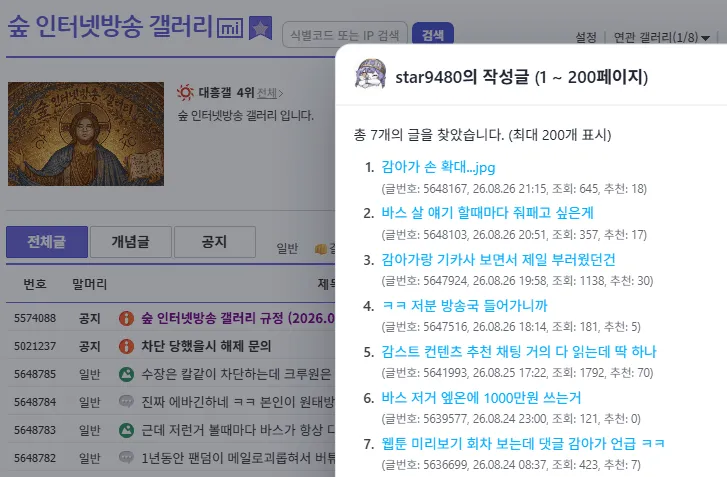The height and width of the screenshot is (477, 727).
Task: Open post 1년동안 팬덤이 메일로괴롭혀서
Action: click(238, 458)
